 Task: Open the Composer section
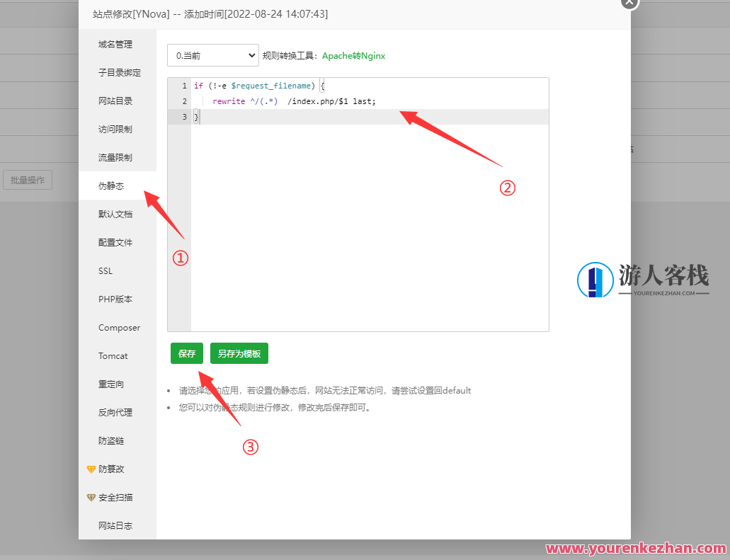coord(118,327)
